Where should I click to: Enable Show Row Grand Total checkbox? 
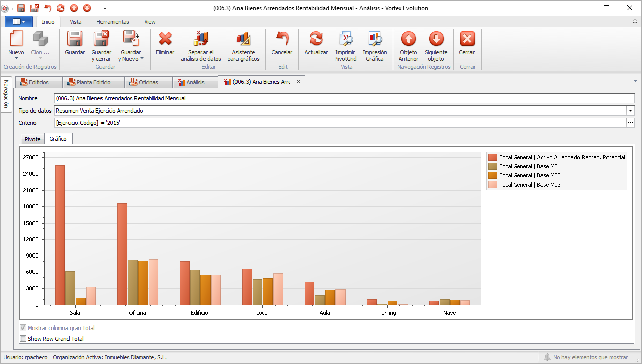[x=23, y=338]
